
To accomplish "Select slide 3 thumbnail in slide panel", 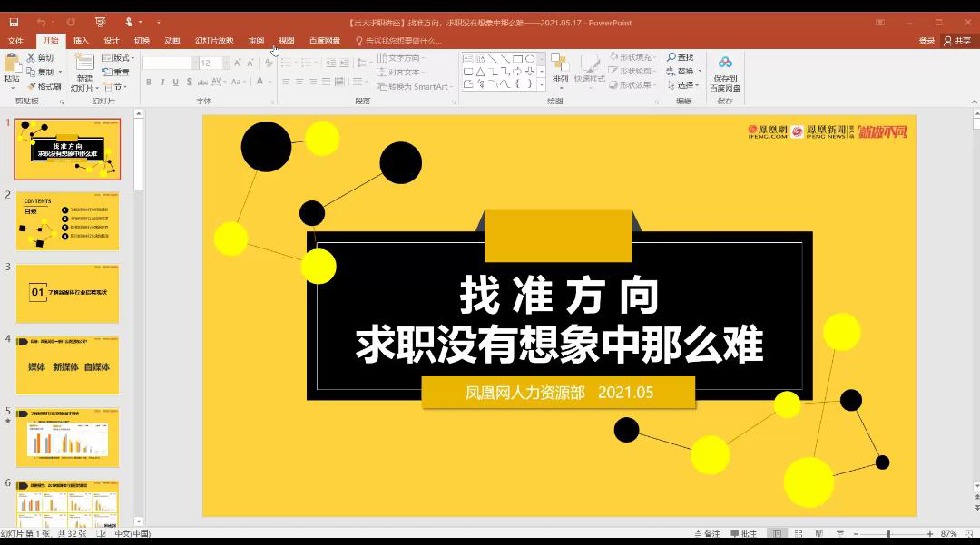I will point(67,294).
